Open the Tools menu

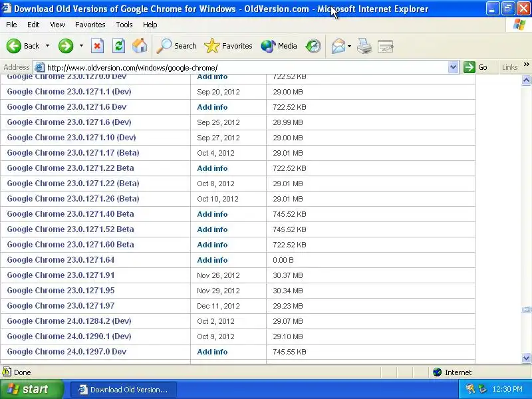(124, 25)
